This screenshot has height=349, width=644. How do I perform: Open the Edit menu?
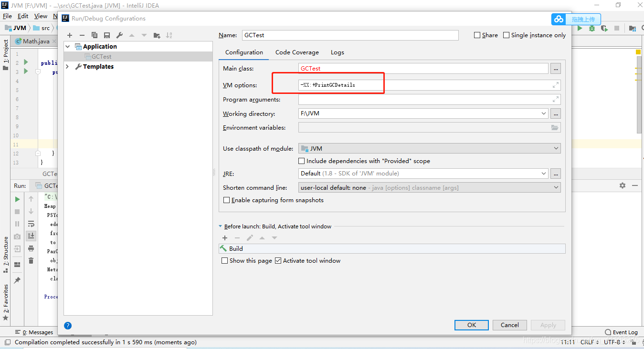coord(23,16)
